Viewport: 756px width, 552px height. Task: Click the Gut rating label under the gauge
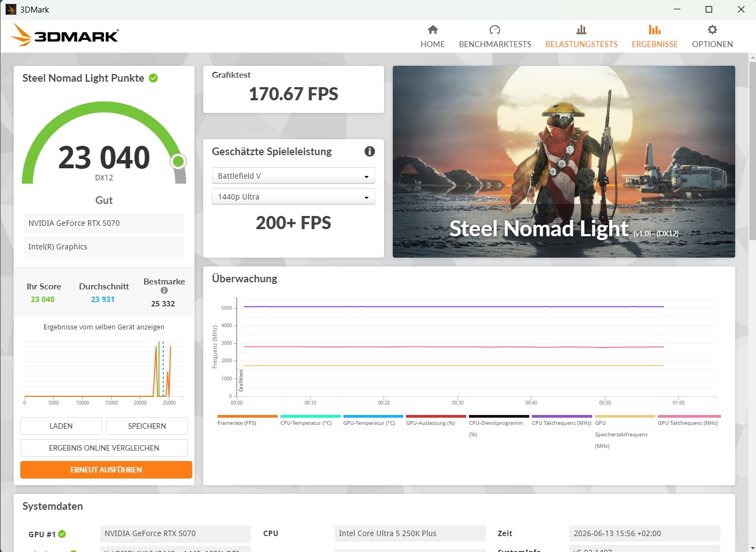(104, 200)
